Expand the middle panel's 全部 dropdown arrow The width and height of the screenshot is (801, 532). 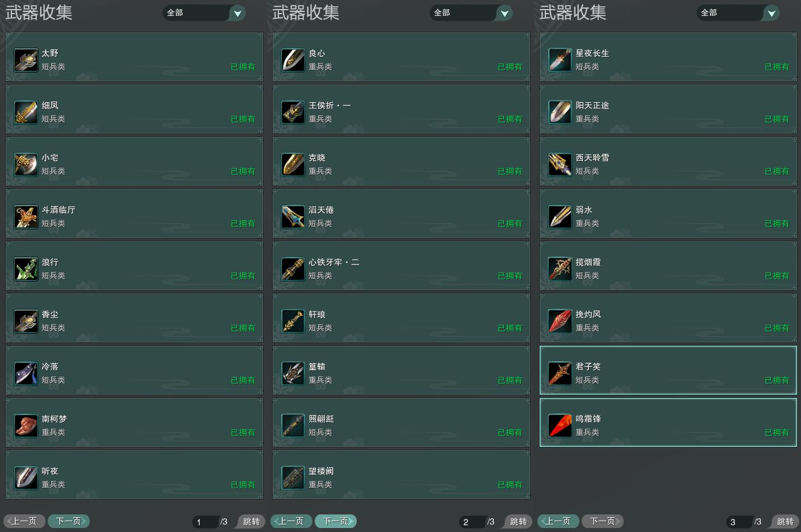point(504,13)
